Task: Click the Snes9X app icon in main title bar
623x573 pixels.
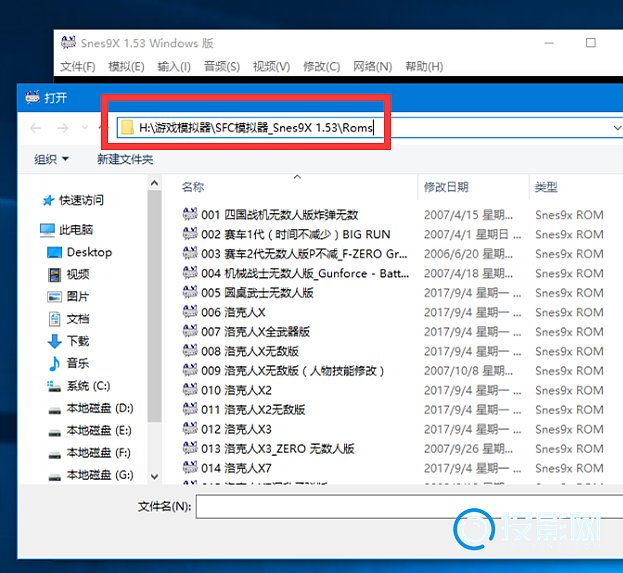Action: [x=68, y=42]
